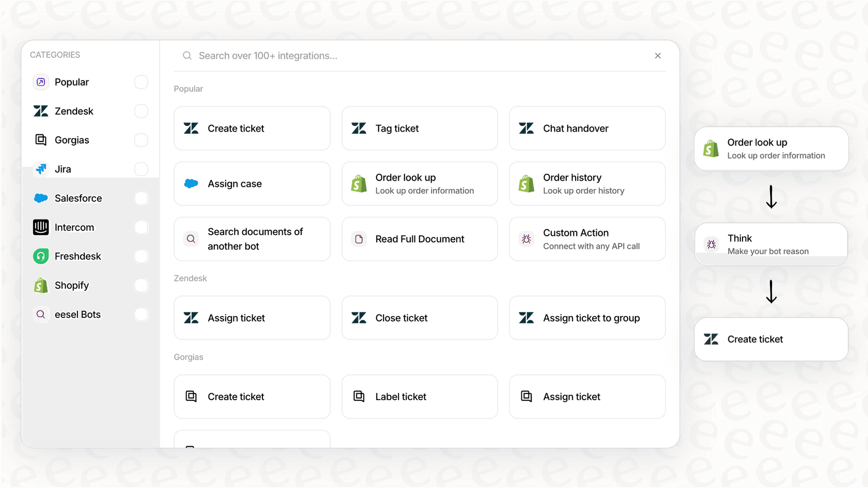Image resolution: width=868 pixels, height=488 pixels.
Task: Enable the eesel Bots toggle
Action: [x=141, y=314]
